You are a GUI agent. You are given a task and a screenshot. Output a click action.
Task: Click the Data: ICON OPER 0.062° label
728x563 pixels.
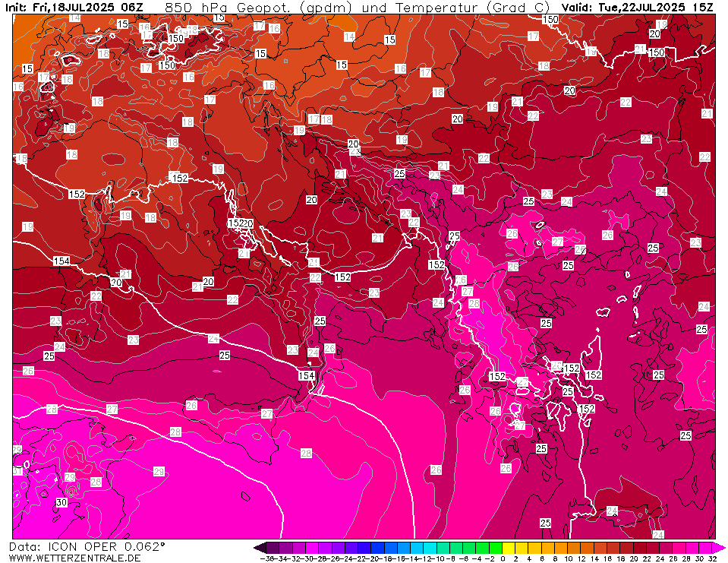click(x=87, y=546)
